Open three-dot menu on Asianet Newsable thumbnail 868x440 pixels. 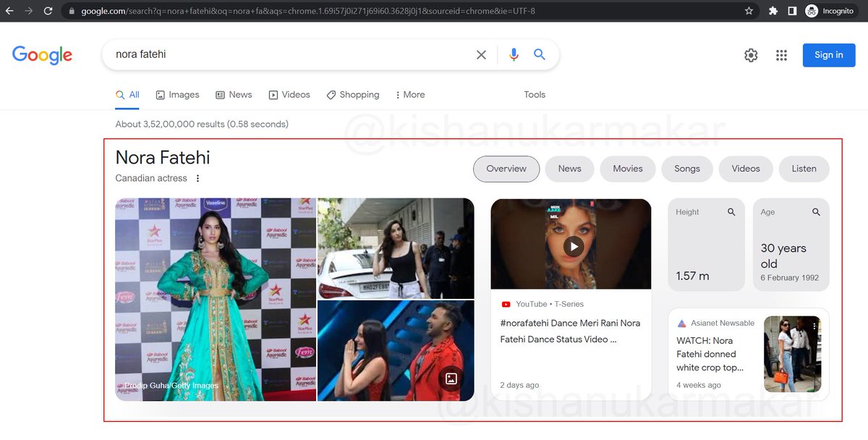pos(814,326)
